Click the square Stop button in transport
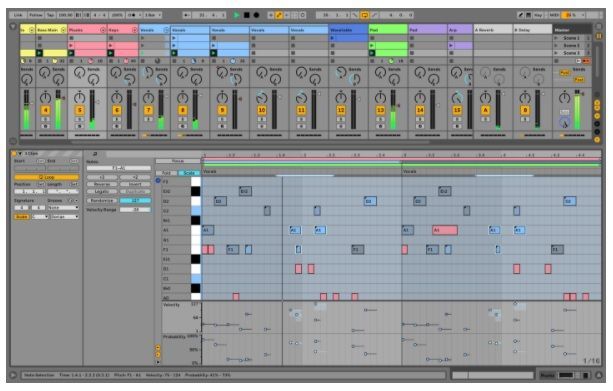The image size is (613, 391). point(247,15)
